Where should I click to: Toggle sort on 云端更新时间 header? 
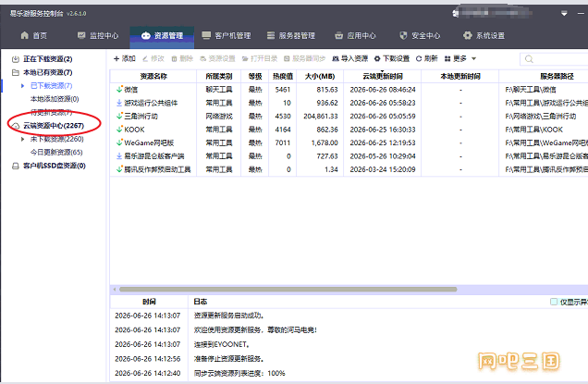click(383, 76)
